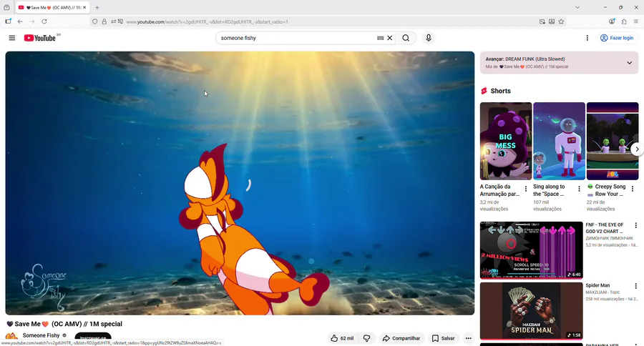Reload the page with refresh icon
The width and height of the screenshot is (644, 346).
(x=44, y=21)
